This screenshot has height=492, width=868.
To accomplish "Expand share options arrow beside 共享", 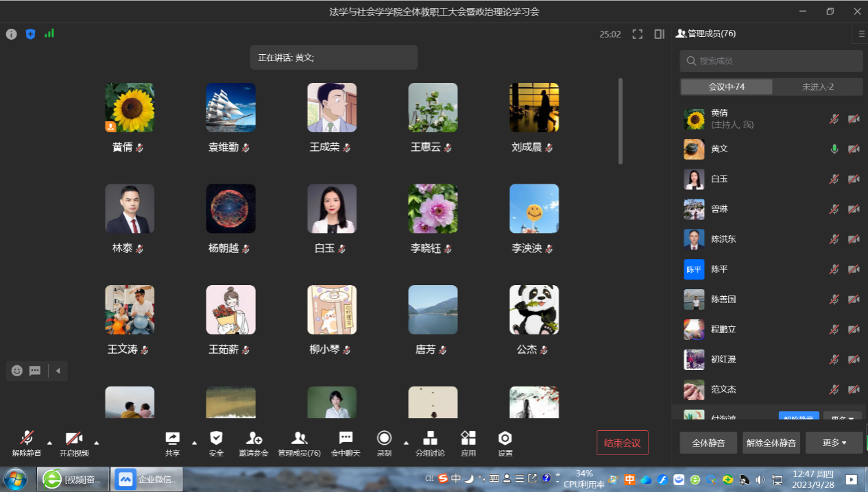I will click(x=194, y=442).
